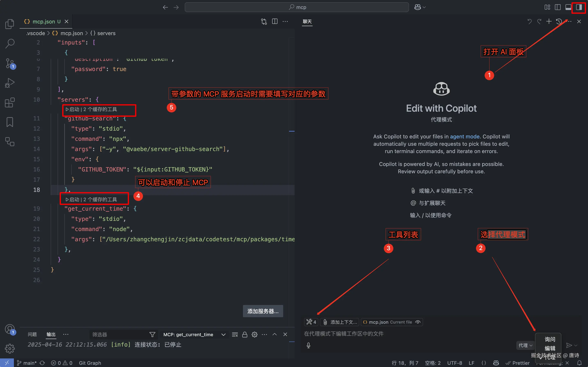Viewport: 588px width, 367px height.
Task: Click the 添加服务器... button
Action: [263, 311]
